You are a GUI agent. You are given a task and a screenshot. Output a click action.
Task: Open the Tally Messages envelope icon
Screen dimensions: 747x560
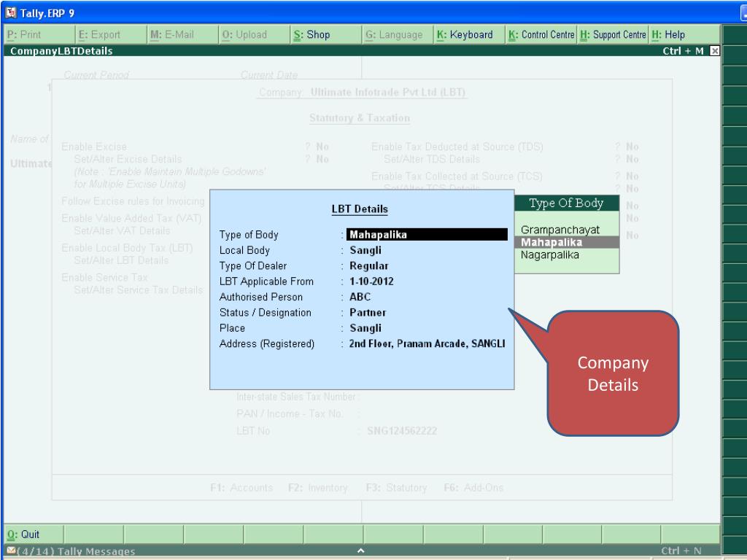click(12, 551)
